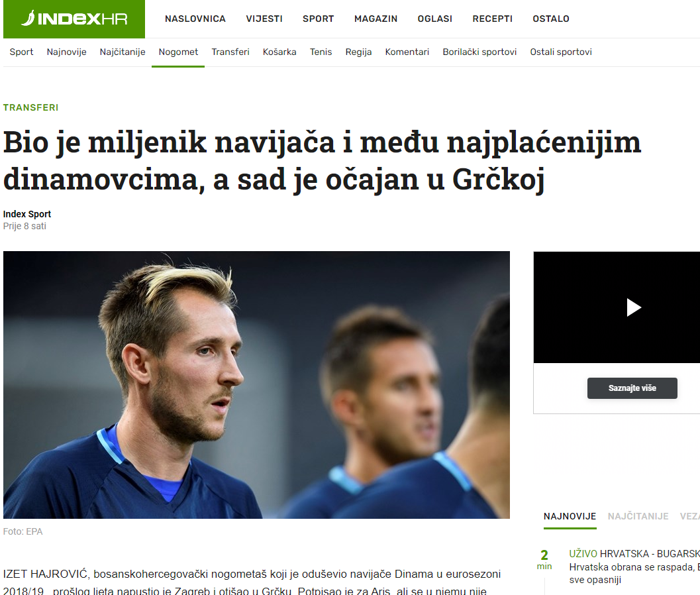
Task: Open the RECEPTI section
Action: pyautogui.click(x=493, y=19)
